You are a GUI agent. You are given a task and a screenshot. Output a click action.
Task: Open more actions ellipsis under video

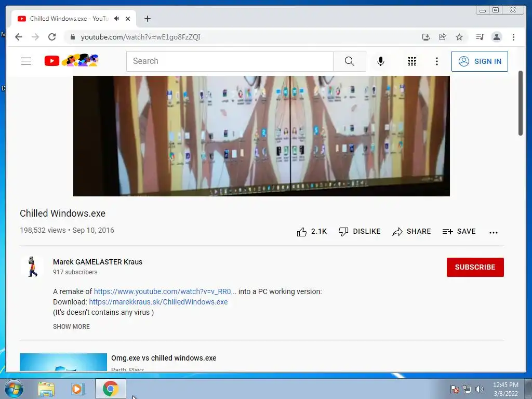pos(494,232)
